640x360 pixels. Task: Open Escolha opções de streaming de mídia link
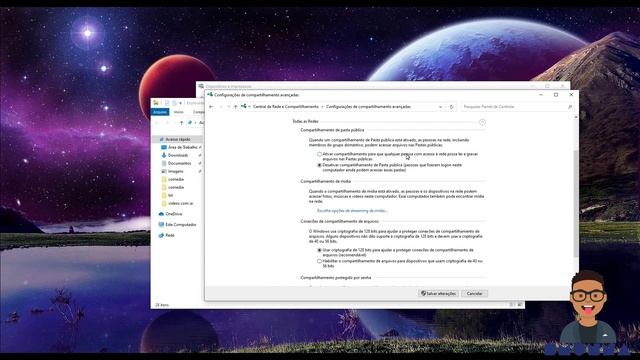point(352,211)
